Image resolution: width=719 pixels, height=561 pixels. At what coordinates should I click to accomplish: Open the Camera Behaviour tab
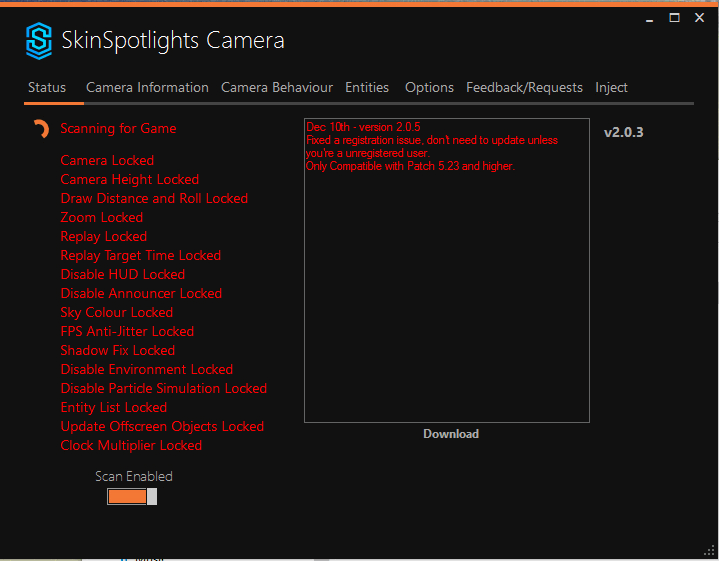click(x=277, y=88)
